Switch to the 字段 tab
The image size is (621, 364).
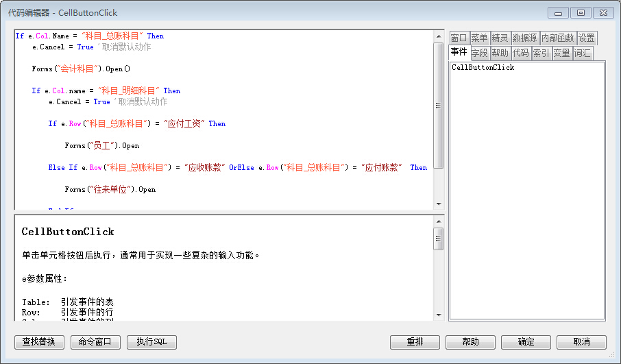click(x=480, y=53)
